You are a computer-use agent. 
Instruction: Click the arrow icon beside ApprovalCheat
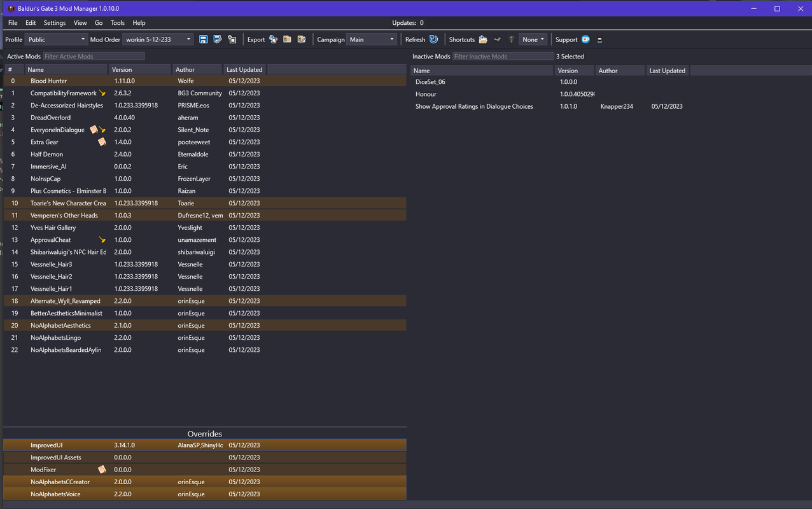point(102,240)
